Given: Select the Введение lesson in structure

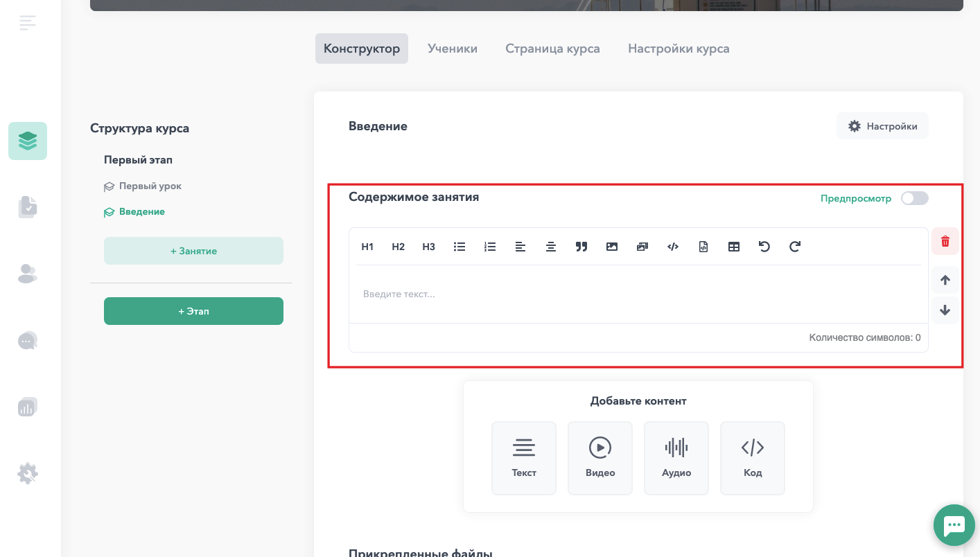Looking at the screenshot, I should click(x=134, y=212).
